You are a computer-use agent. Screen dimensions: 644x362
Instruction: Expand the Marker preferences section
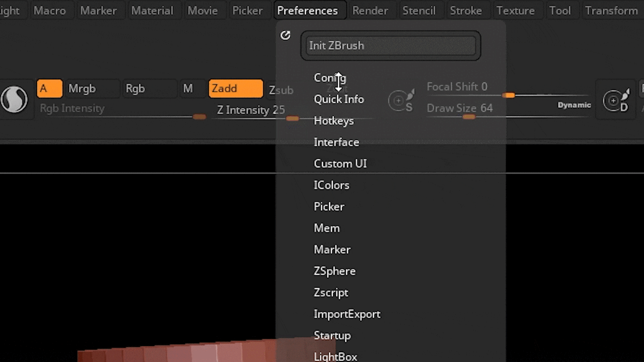(x=332, y=249)
